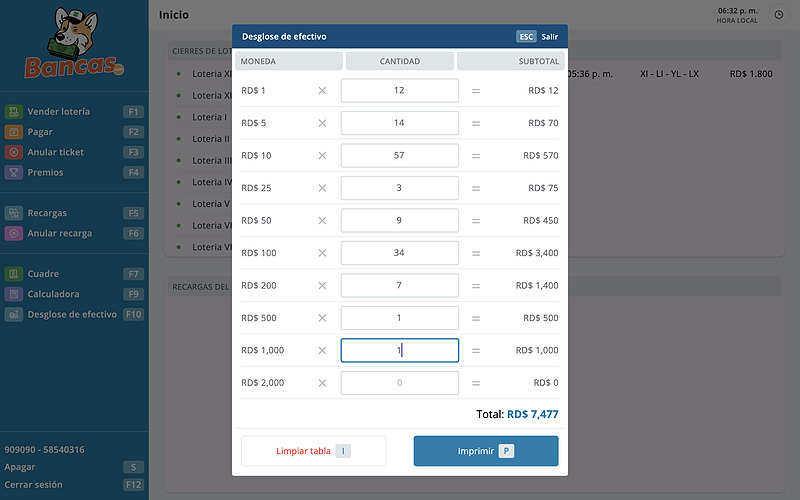The height and width of the screenshot is (500, 800).
Task: Open the Cuadre icon
Action: (x=14, y=274)
